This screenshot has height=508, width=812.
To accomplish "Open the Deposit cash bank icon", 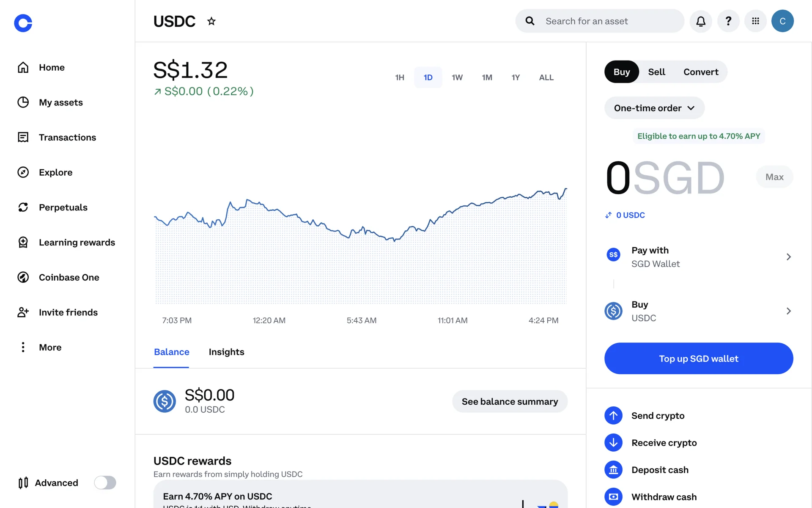I will (x=613, y=470).
